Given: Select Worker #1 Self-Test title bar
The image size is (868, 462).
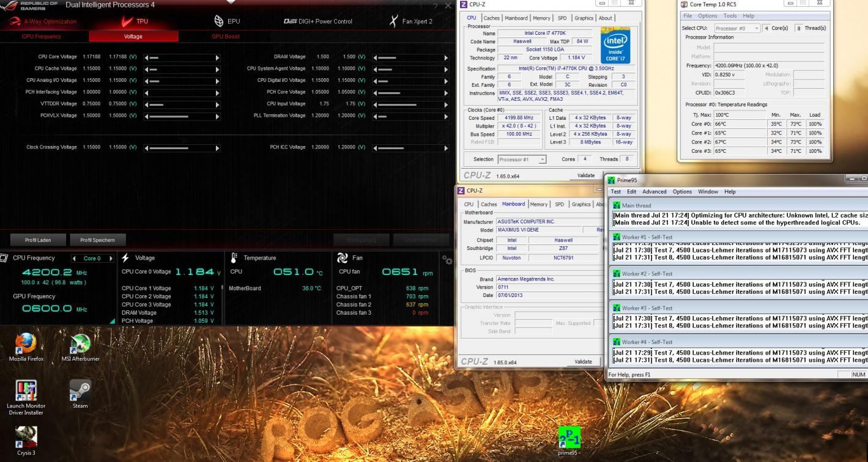Looking at the screenshot, I should coord(739,237).
